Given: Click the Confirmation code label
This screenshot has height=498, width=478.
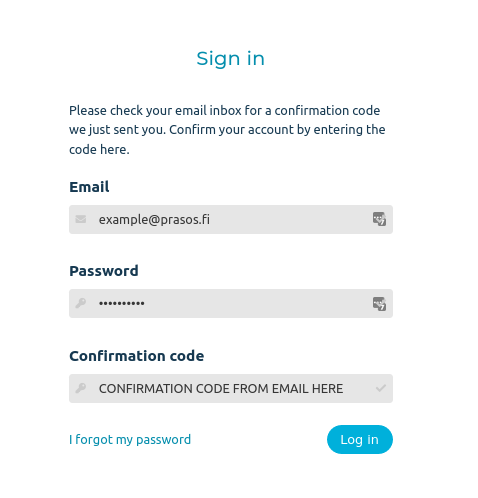Looking at the screenshot, I should tap(137, 356).
